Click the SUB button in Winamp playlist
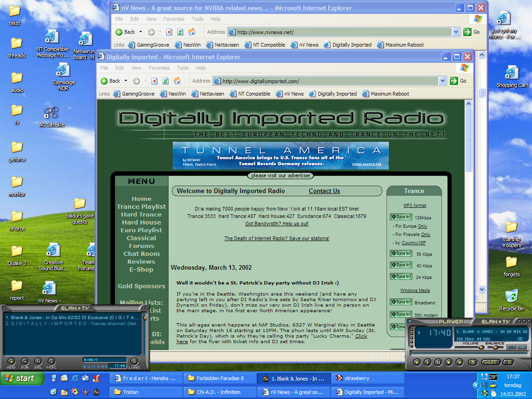This screenshot has width=532, height=399. pyautogui.click(x=25, y=362)
